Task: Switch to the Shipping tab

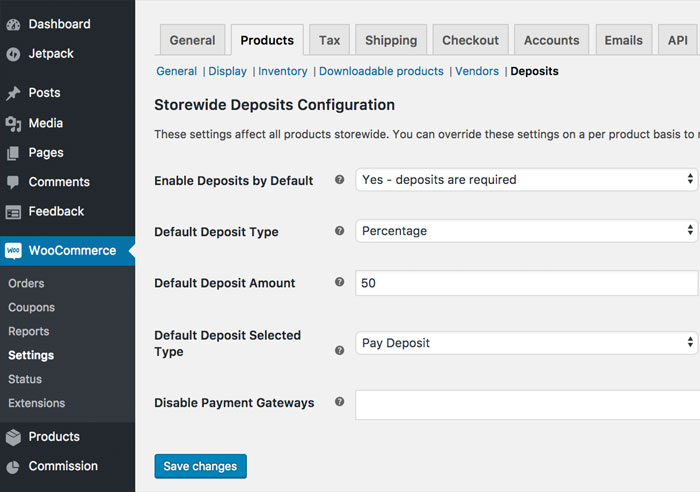Action: 390,40
